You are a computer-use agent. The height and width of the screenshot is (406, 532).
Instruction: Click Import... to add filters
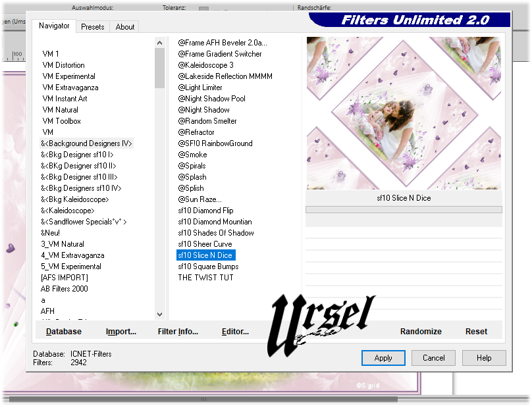(x=120, y=332)
